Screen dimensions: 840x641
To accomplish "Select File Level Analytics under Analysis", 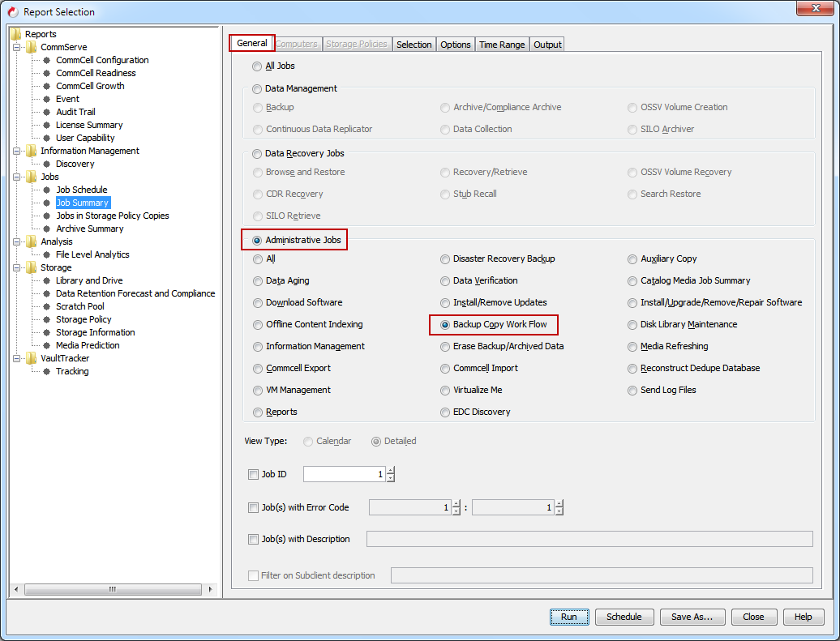I will click(x=92, y=254).
